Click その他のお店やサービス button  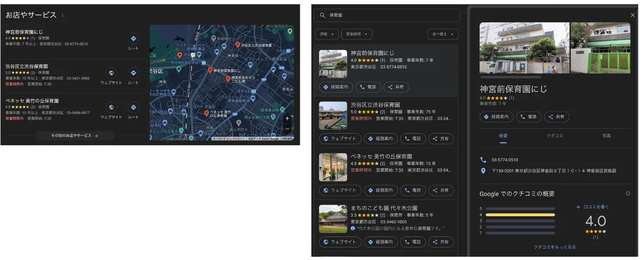click(74, 136)
